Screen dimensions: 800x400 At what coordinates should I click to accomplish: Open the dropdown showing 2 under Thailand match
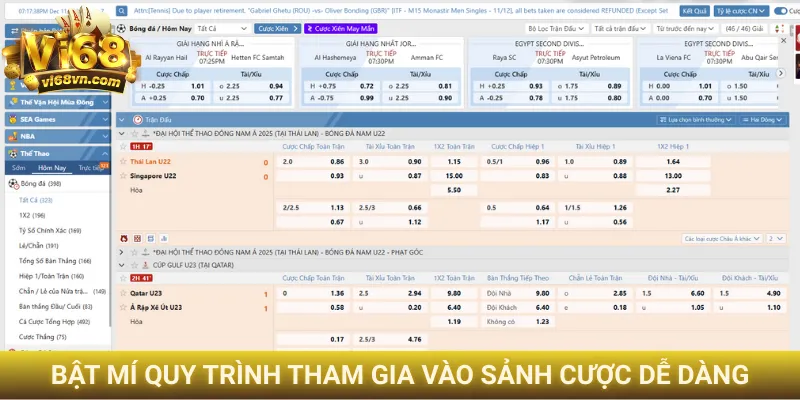776,238
